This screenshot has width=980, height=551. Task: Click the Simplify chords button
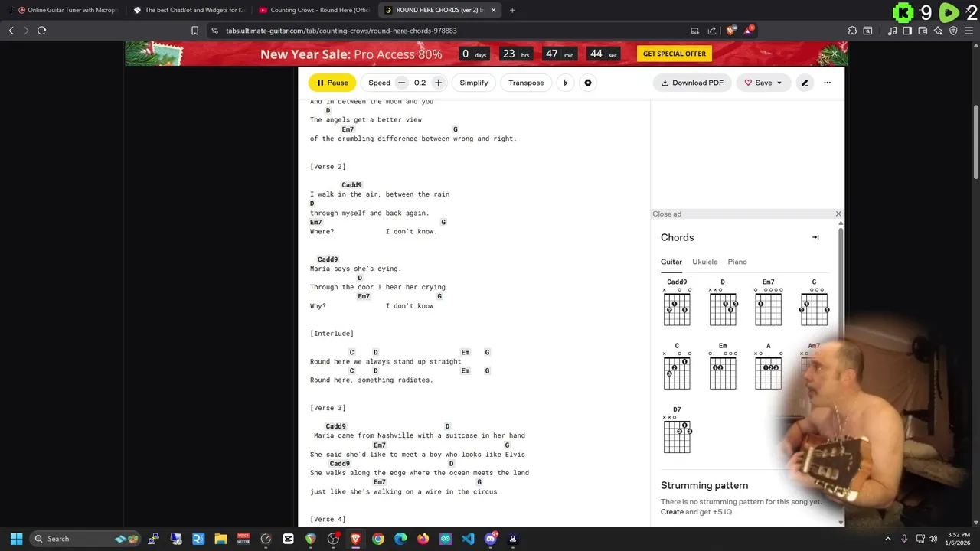[x=474, y=83]
